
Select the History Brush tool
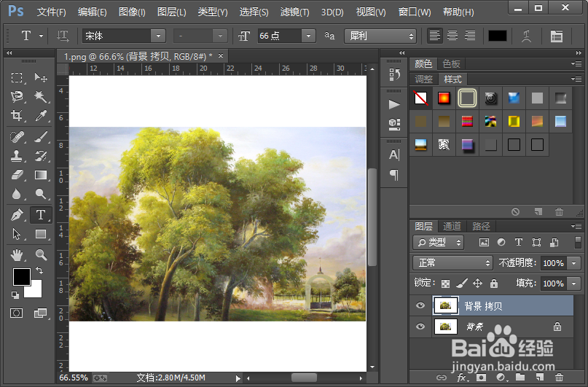click(x=41, y=156)
